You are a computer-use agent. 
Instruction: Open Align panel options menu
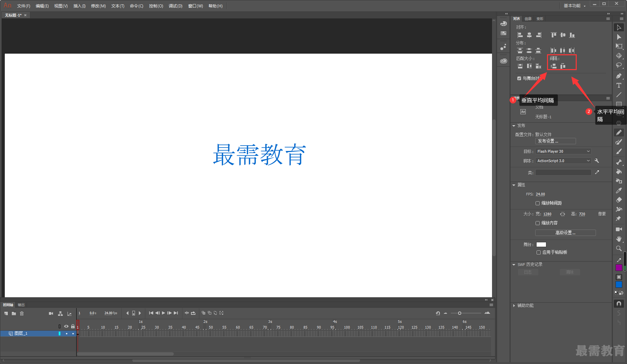tap(608, 19)
